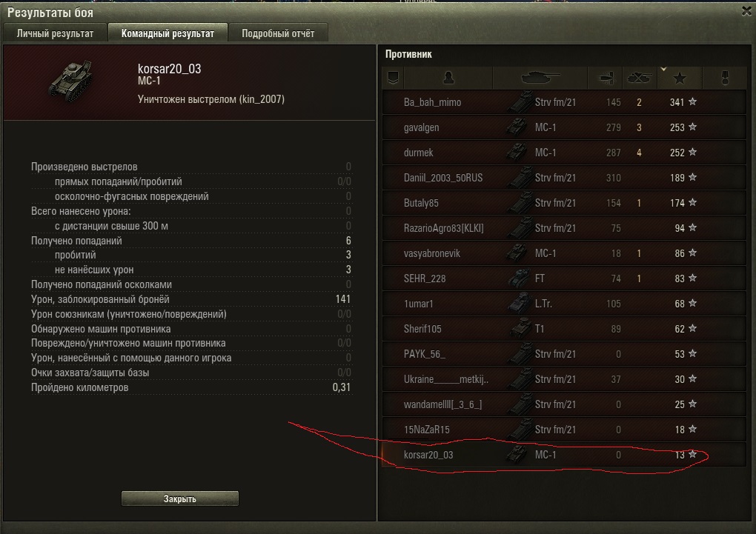Open the Подробный отчёт tab

pyautogui.click(x=278, y=33)
